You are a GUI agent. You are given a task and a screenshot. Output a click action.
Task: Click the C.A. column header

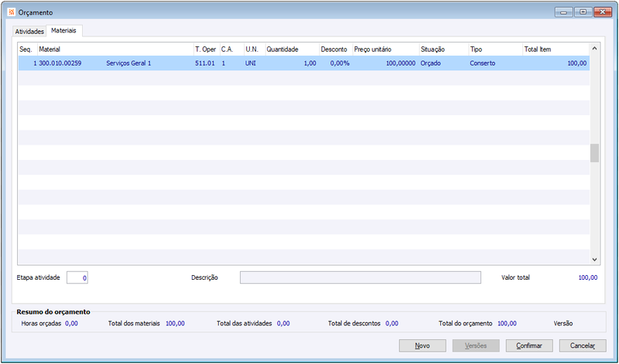point(231,49)
